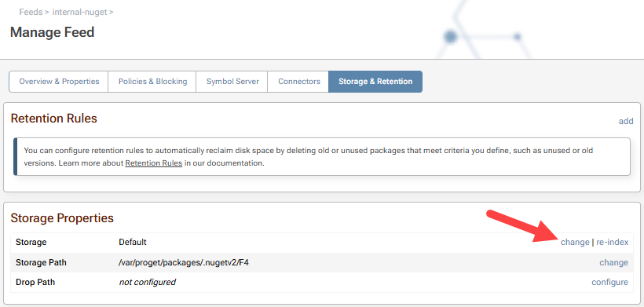
Task: Change the Storage Path value
Action: [x=613, y=262]
